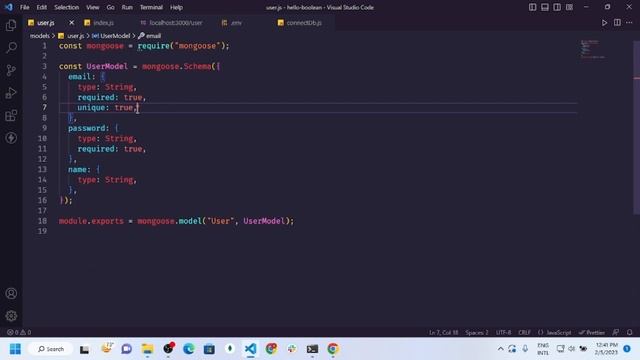Open the taskbar clock and date

(606, 349)
